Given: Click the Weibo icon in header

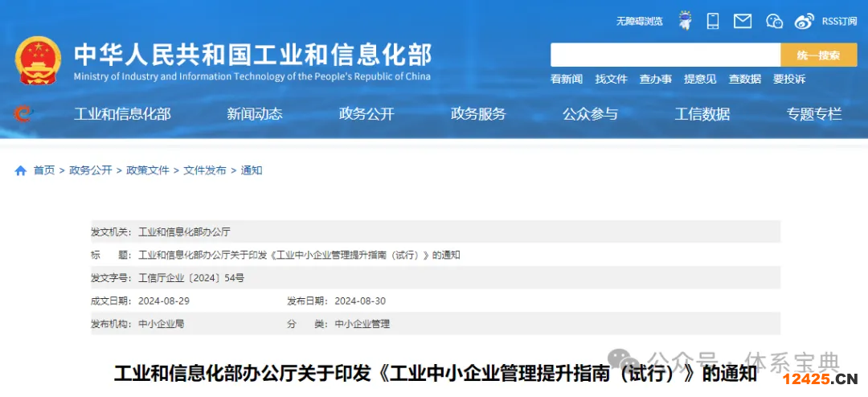Looking at the screenshot, I should (x=804, y=21).
